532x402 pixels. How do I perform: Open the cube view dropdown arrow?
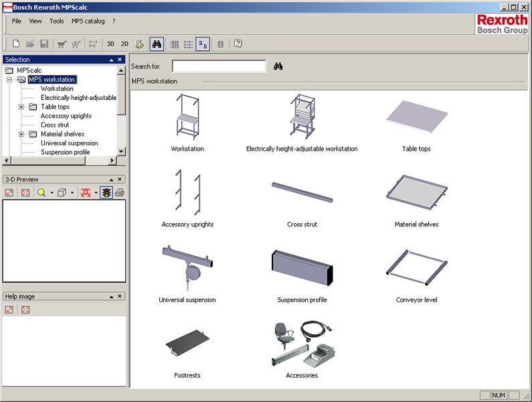tap(72, 193)
